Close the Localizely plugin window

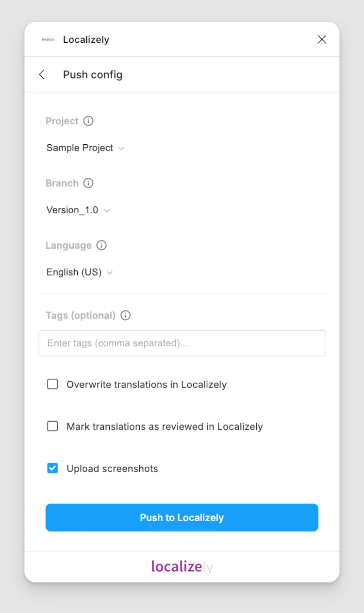[322, 40]
